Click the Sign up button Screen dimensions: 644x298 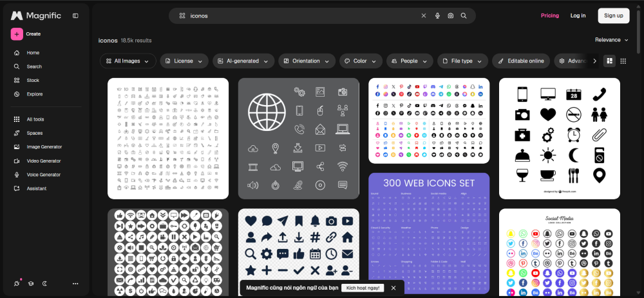(x=614, y=15)
